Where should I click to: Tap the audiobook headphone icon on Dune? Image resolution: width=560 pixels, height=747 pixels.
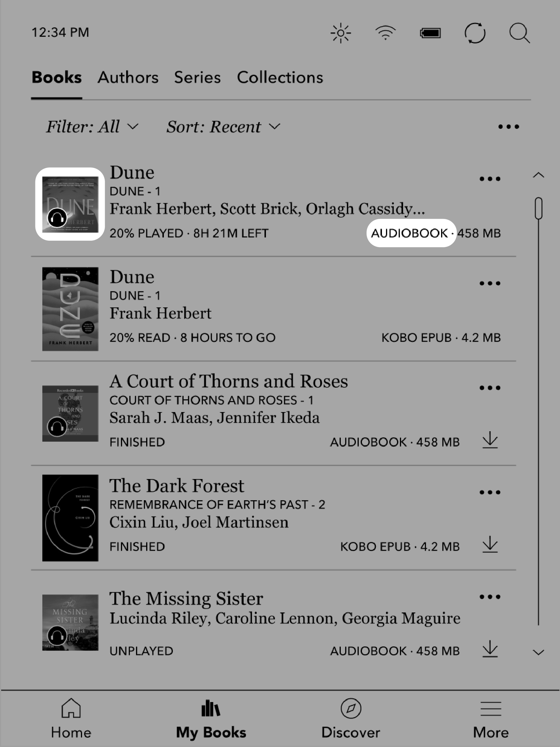(x=58, y=219)
